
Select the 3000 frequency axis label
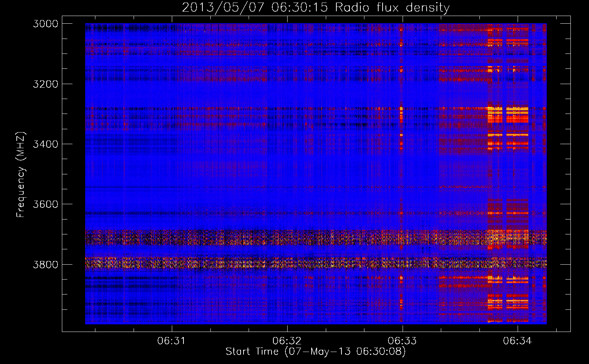[x=46, y=24]
